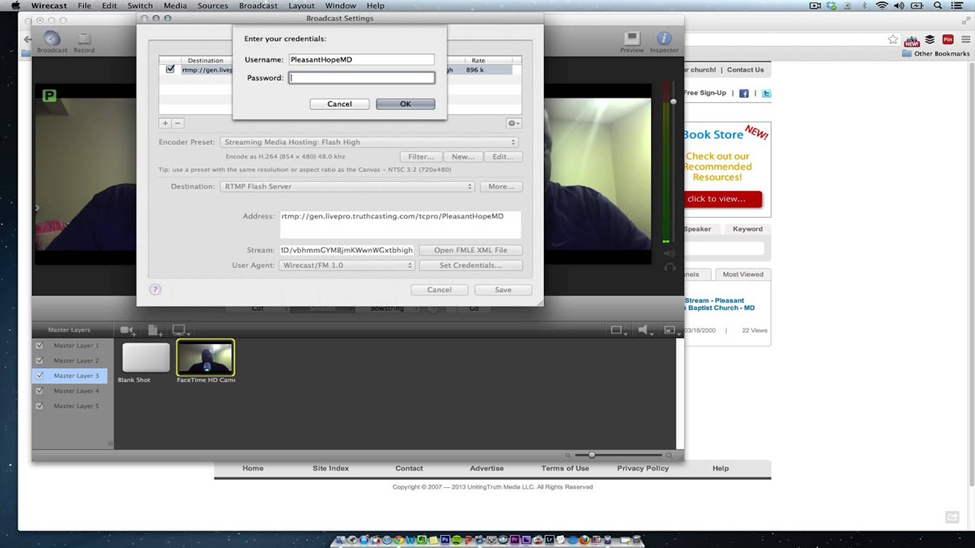Open the browser hamburger menu

966,39
